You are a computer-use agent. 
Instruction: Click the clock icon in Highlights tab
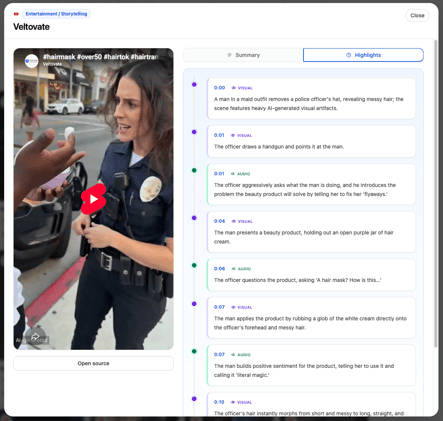(x=348, y=55)
